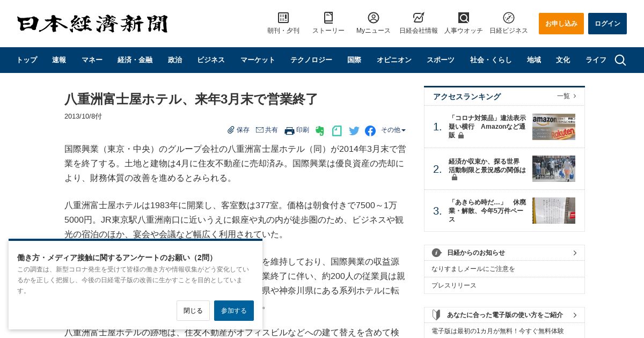Open the マーケット menu item
Viewport: 644px width, 338px height.
pyautogui.click(x=258, y=60)
